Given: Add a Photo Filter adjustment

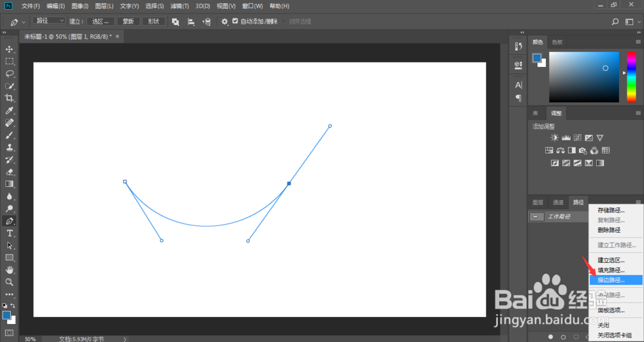Looking at the screenshot, I should [x=583, y=150].
